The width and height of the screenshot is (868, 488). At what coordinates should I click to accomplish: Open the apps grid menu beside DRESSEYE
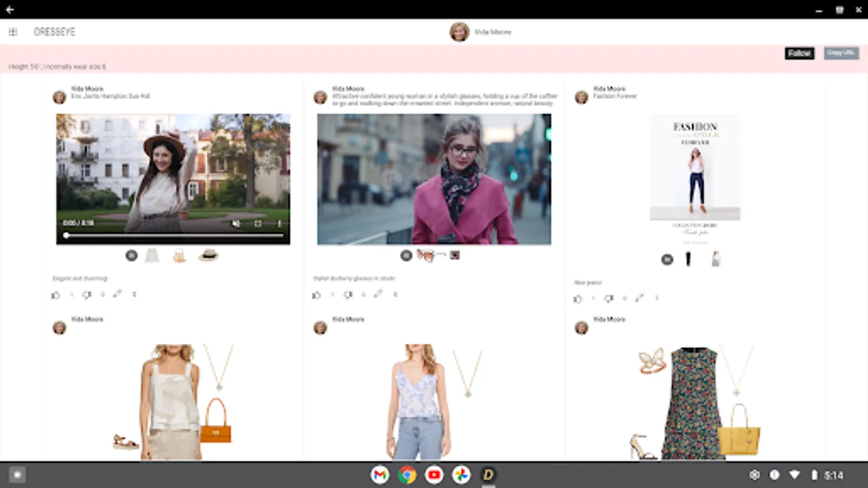[13, 32]
